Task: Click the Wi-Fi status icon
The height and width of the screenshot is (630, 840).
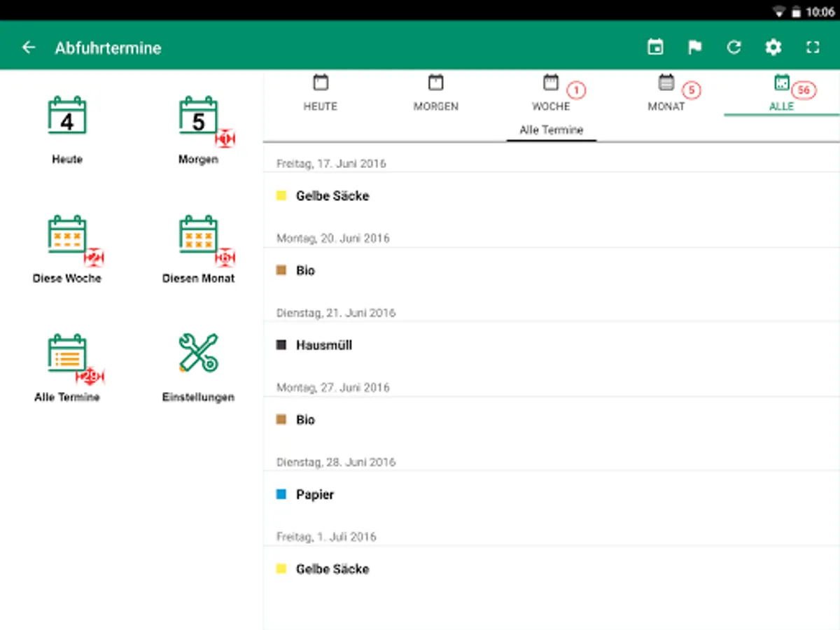Action: [778, 12]
